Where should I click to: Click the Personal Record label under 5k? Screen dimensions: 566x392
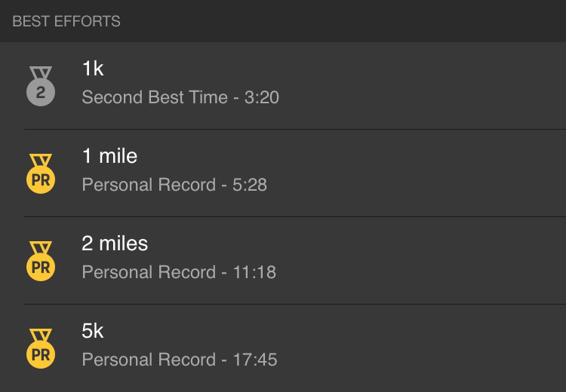[x=149, y=360]
